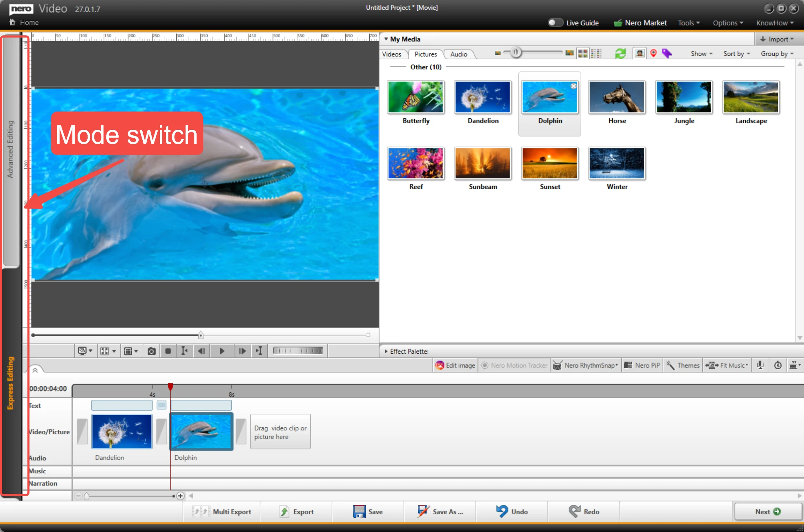Image resolution: width=804 pixels, height=532 pixels.
Task: Click the microphone narration icon
Action: (760, 365)
